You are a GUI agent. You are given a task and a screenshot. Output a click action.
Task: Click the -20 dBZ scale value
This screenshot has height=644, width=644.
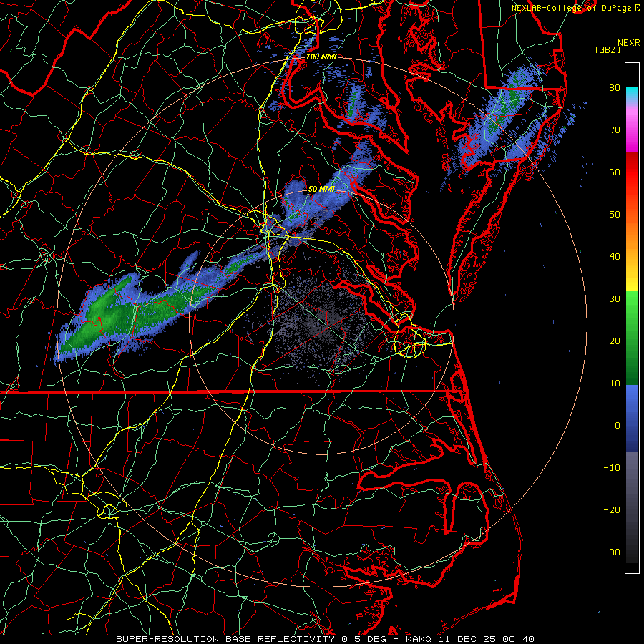[x=612, y=510]
